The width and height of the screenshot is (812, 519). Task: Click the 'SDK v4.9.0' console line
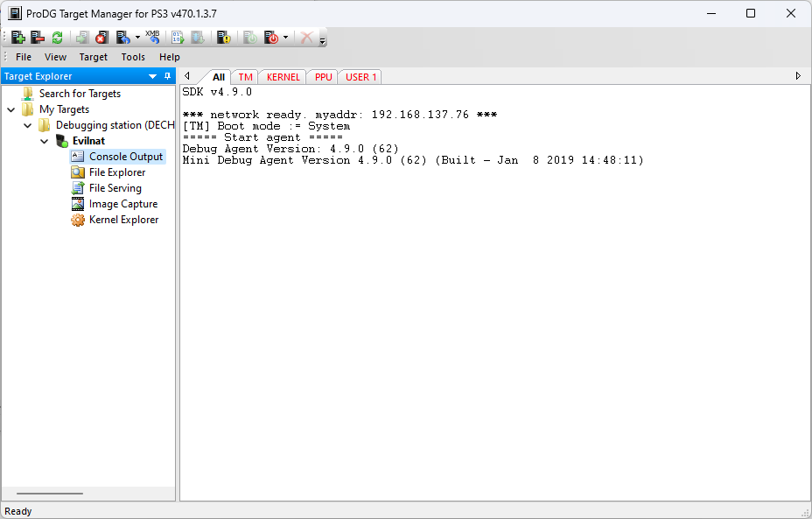[217, 92]
